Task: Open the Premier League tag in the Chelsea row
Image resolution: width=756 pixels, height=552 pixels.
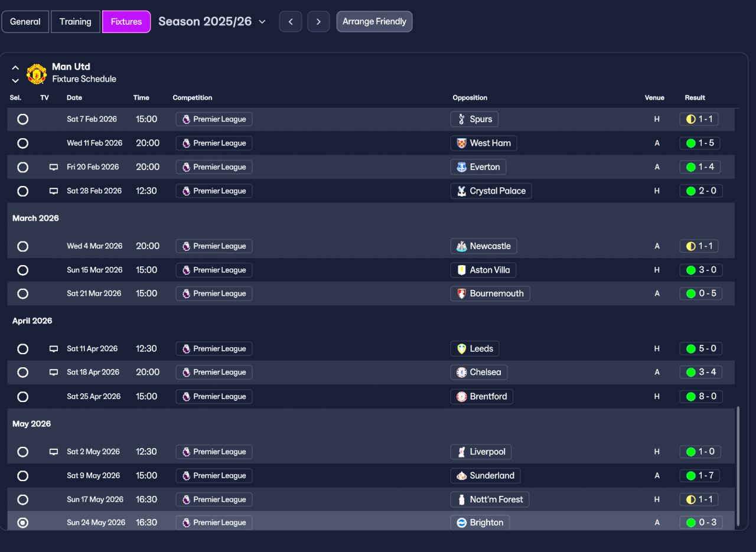Action: [214, 373]
